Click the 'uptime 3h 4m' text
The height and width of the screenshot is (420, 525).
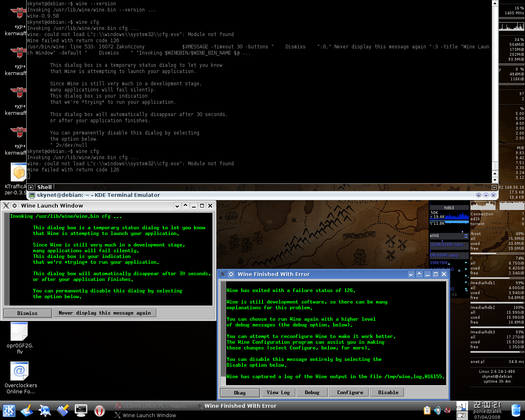[497, 381]
